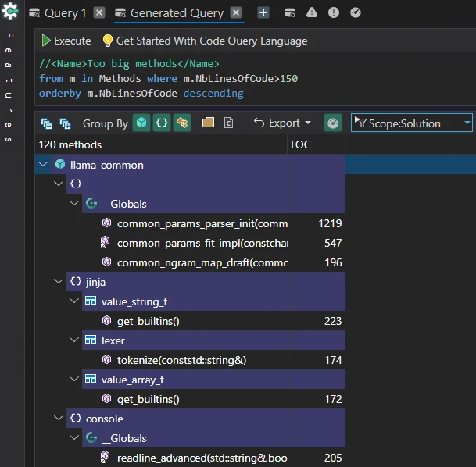Collapse all result rows icon
The width and height of the screenshot is (476, 467).
46,123
